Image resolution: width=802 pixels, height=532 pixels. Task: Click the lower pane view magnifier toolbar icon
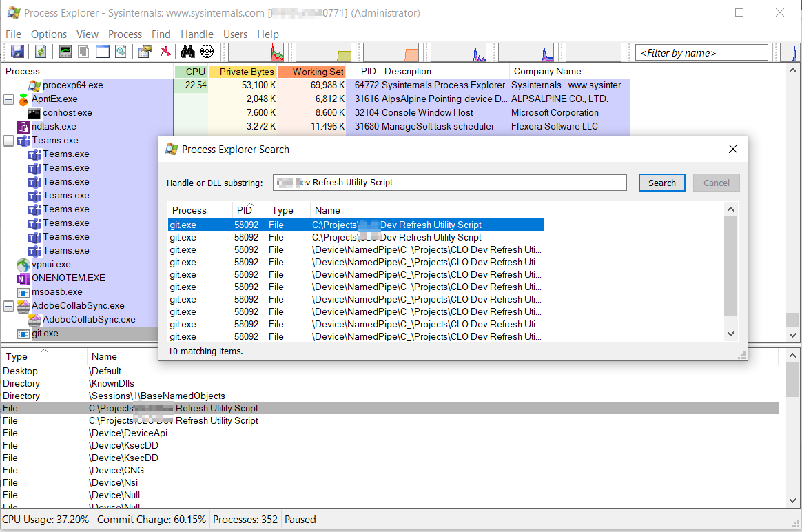121,52
